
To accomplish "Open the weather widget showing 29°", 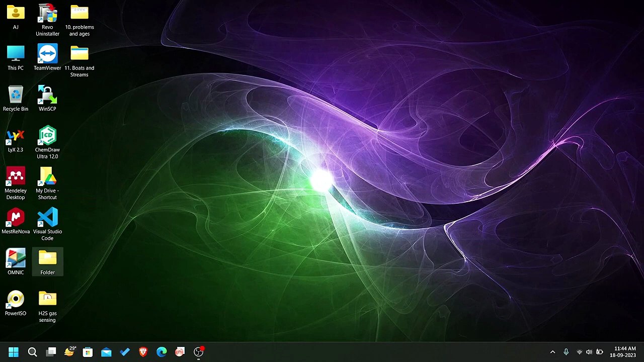I will (x=69, y=352).
